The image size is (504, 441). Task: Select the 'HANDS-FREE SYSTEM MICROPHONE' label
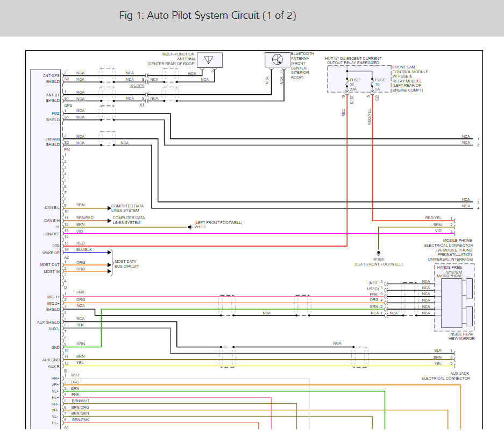[x=449, y=272]
